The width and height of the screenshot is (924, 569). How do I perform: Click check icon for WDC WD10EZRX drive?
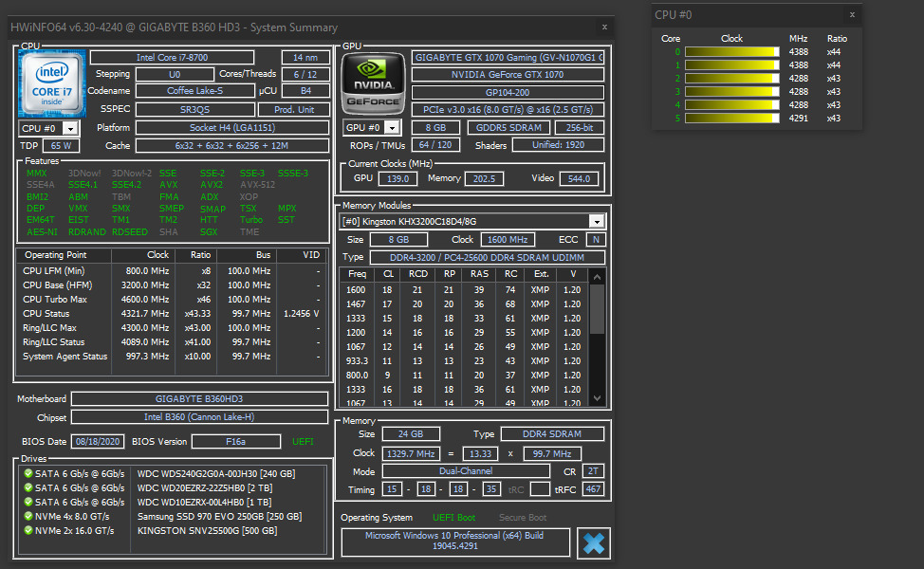click(x=28, y=502)
